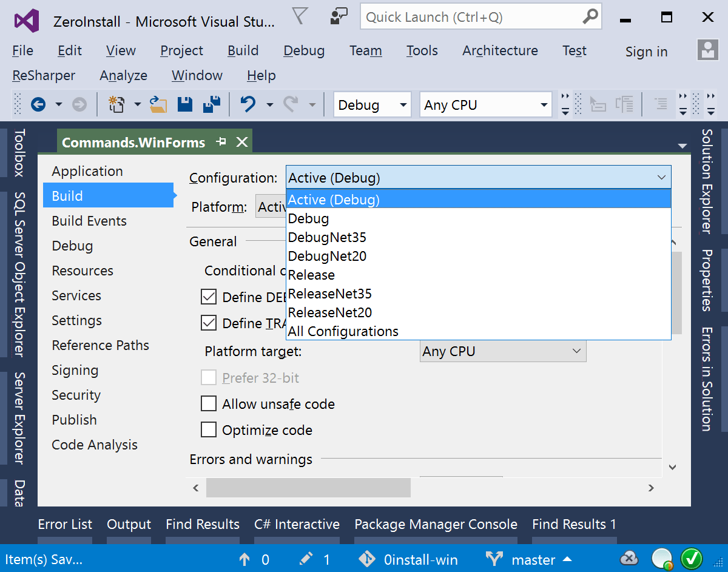Image resolution: width=728 pixels, height=572 pixels.
Task: Select DebugNet20 configuration option
Action: click(479, 256)
